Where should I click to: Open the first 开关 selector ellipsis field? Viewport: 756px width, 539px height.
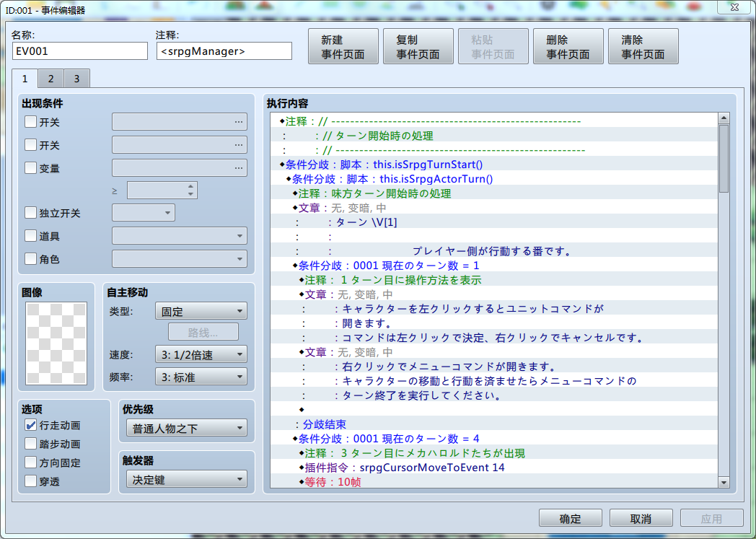click(180, 121)
